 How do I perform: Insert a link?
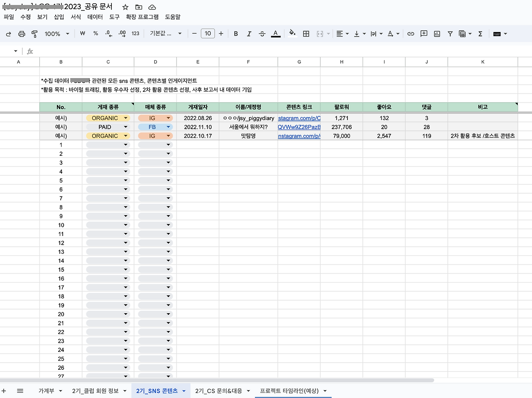pyautogui.click(x=411, y=34)
